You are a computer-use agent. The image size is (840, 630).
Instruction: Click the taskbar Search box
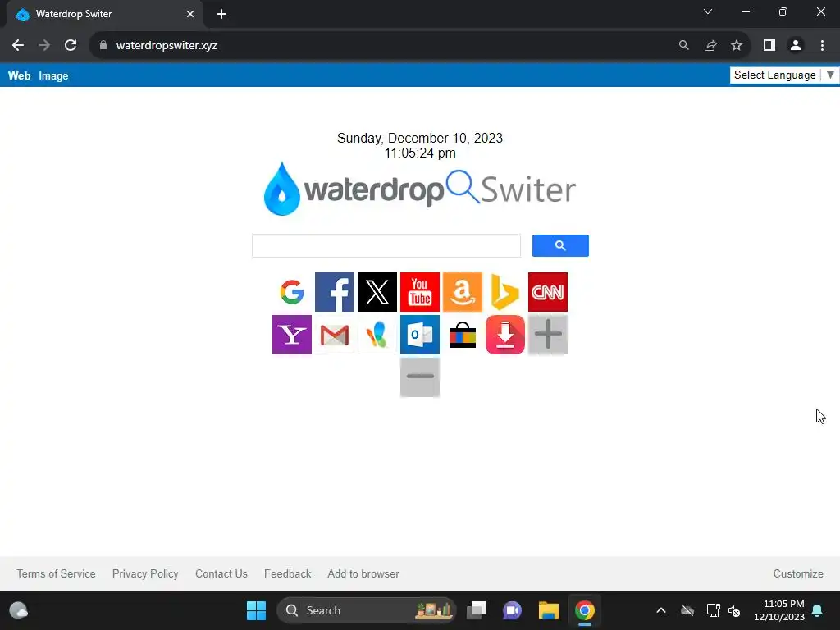366,610
